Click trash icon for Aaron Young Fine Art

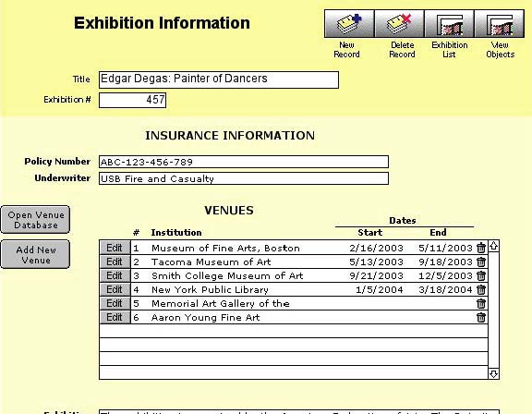(481, 318)
